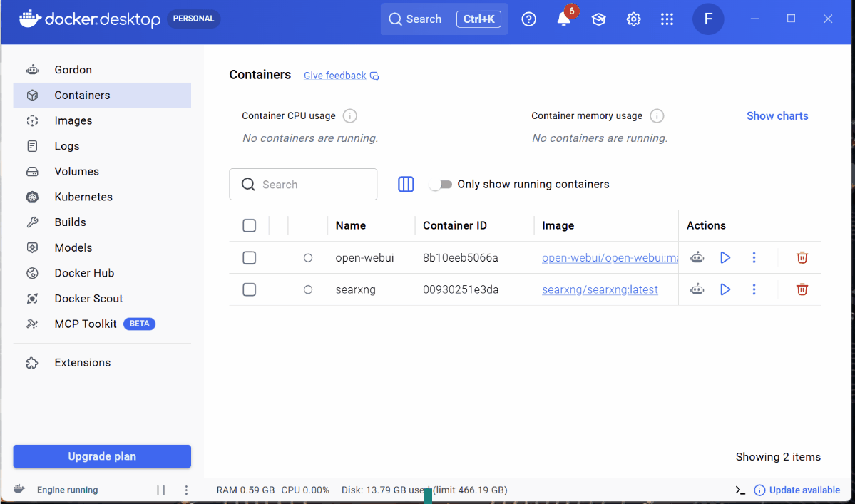This screenshot has width=855, height=504.
Task: Open more actions menu for open-webui
Action: (x=754, y=258)
